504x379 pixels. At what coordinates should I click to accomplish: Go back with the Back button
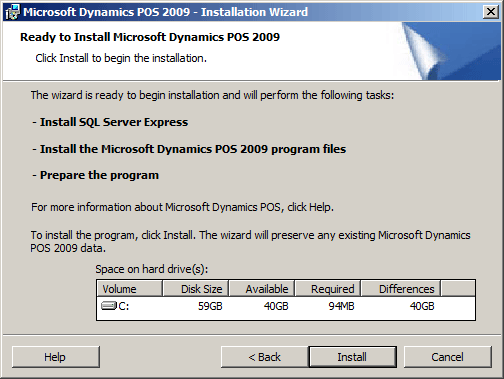[264, 357]
